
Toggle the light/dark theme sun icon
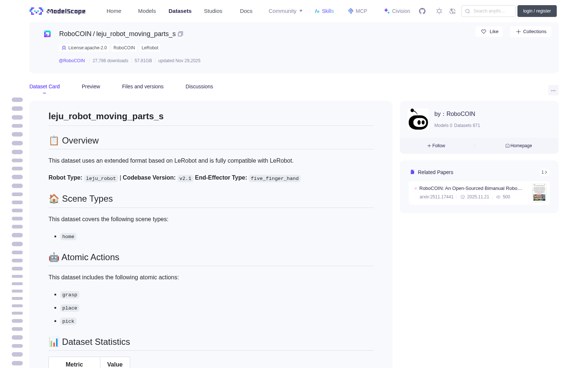pos(439,11)
